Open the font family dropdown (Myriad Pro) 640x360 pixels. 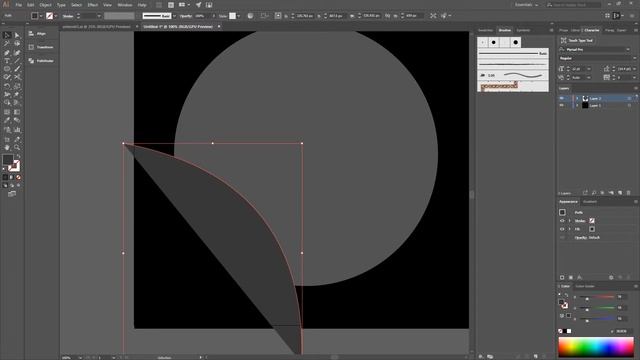[x=628, y=49]
